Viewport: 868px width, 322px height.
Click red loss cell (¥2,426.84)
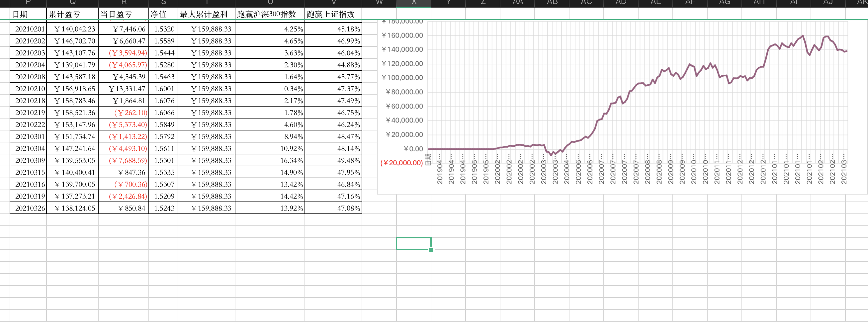click(124, 197)
